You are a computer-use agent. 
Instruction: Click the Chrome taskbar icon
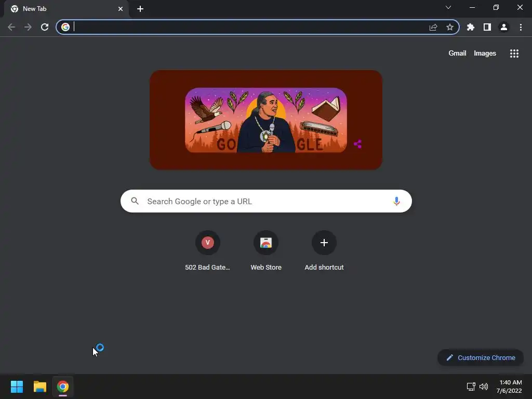63,387
